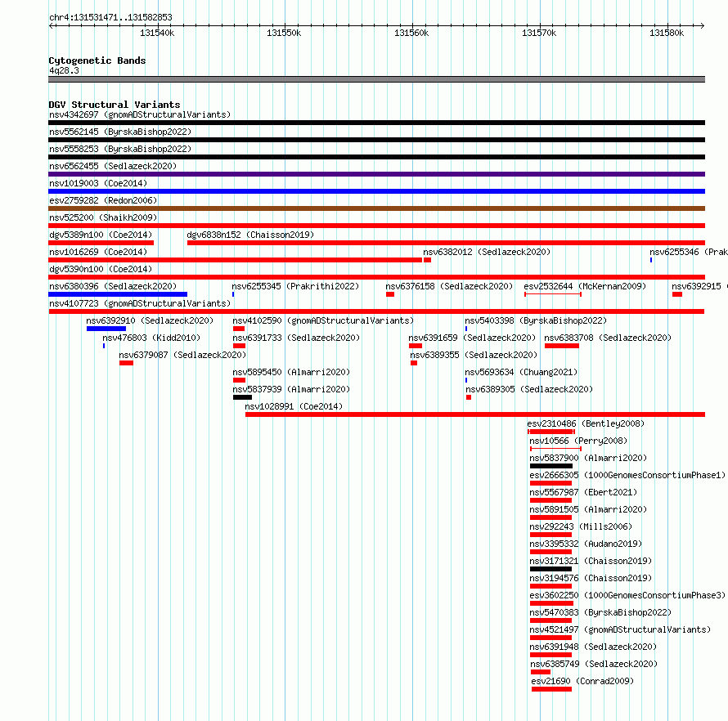The width and height of the screenshot is (728, 721).
Task: Select the nsv5562145 ByrskaBishop2022 variant label
Action: tap(120, 132)
